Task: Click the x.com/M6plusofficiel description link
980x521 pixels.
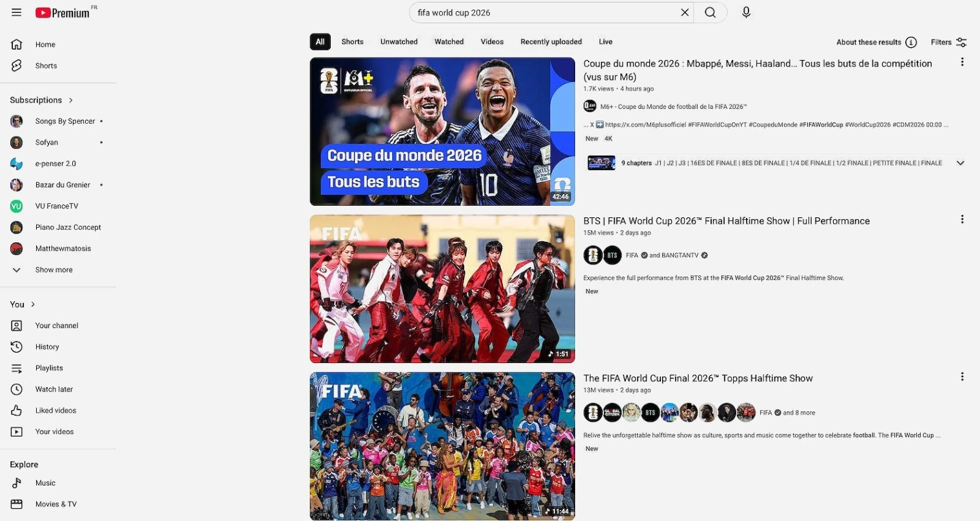Action: [x=645, y=125]
